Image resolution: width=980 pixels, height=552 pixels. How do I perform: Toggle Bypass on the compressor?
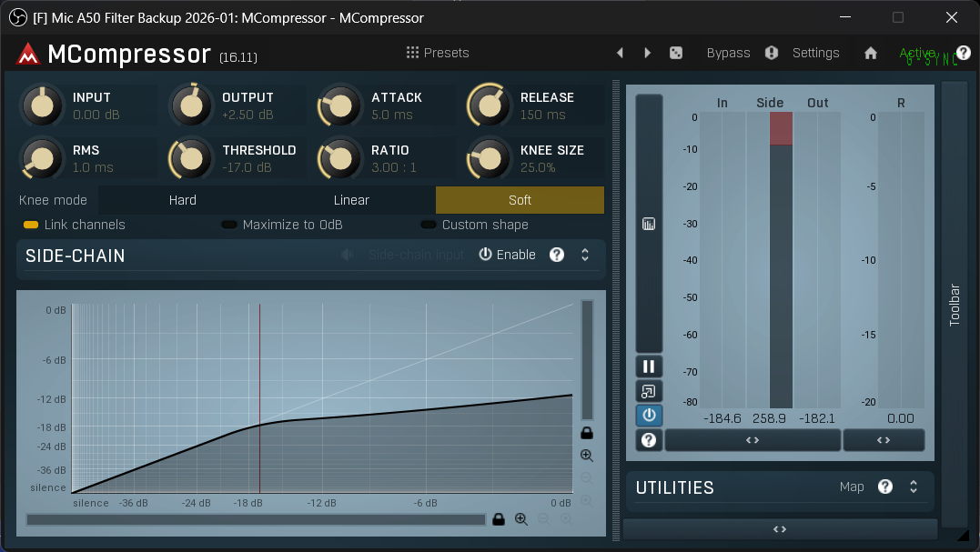click(728, 53)
